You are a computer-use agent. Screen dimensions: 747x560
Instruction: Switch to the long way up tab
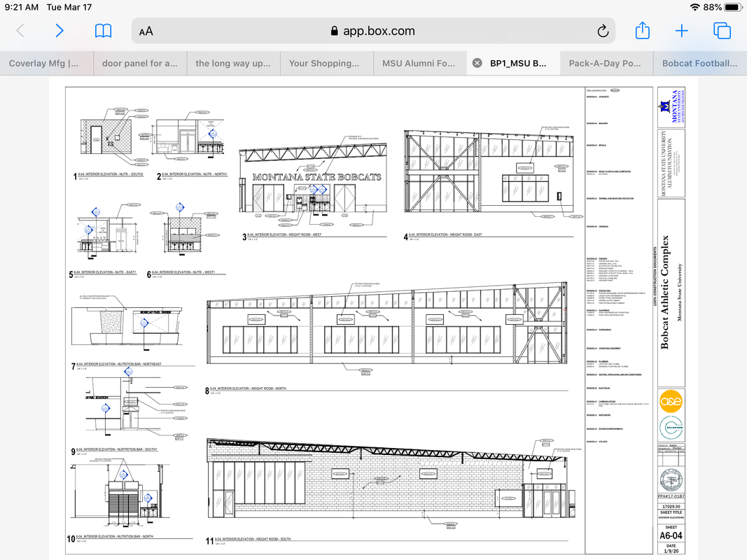click(233, 63)
